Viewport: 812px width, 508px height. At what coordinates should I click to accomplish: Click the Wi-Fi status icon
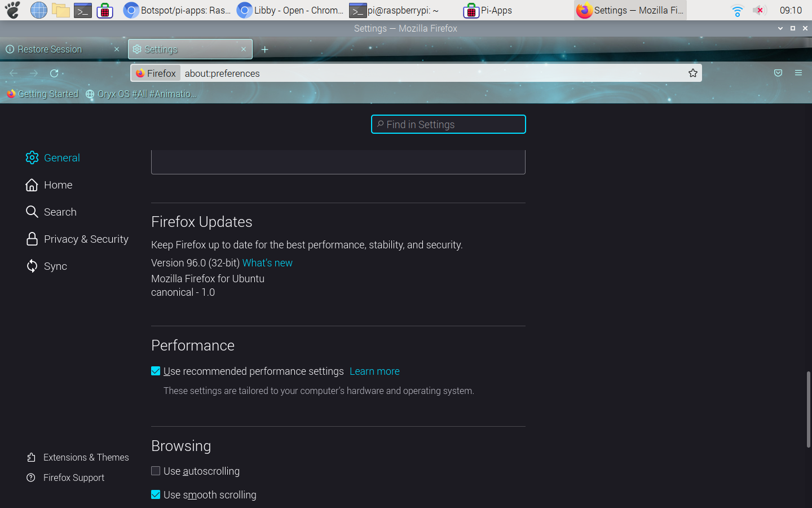(737, 10)
